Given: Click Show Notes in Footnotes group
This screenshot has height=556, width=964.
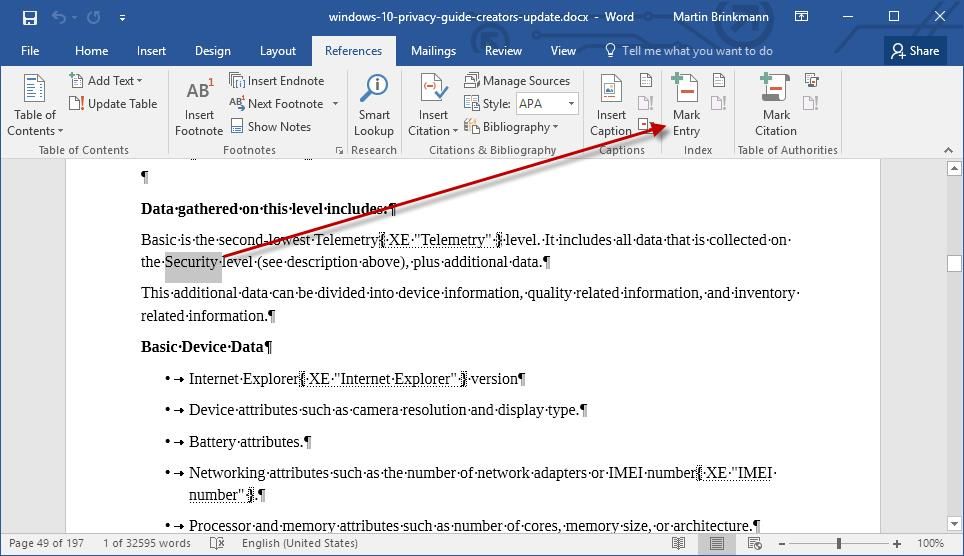Looking at the screenshot, I should pos(270,127).
